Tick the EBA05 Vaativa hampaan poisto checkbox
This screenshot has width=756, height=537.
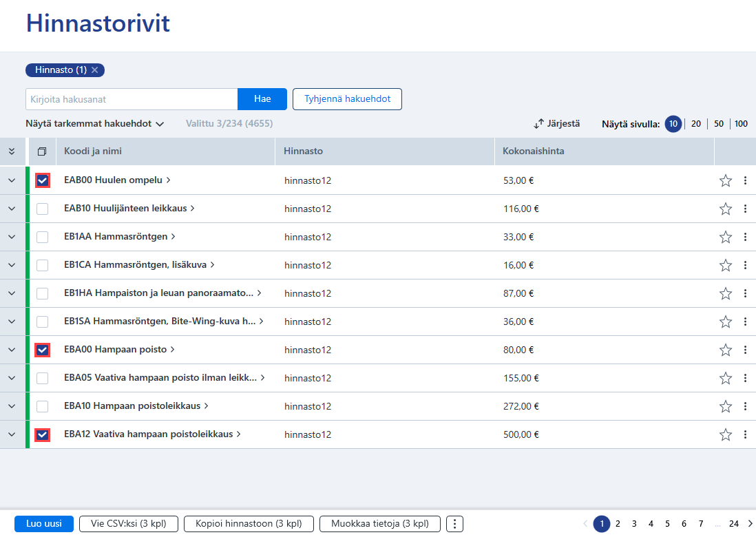[x=43, y=378]
